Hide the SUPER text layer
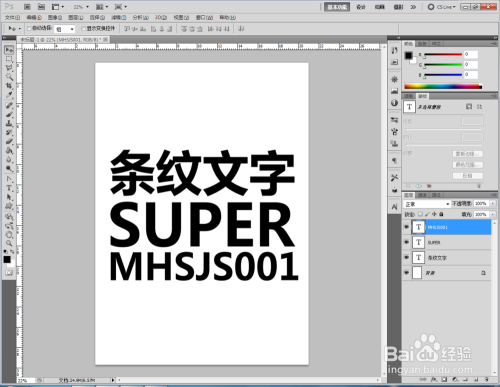This screenshot has width=500, height=387. (406, 242)
